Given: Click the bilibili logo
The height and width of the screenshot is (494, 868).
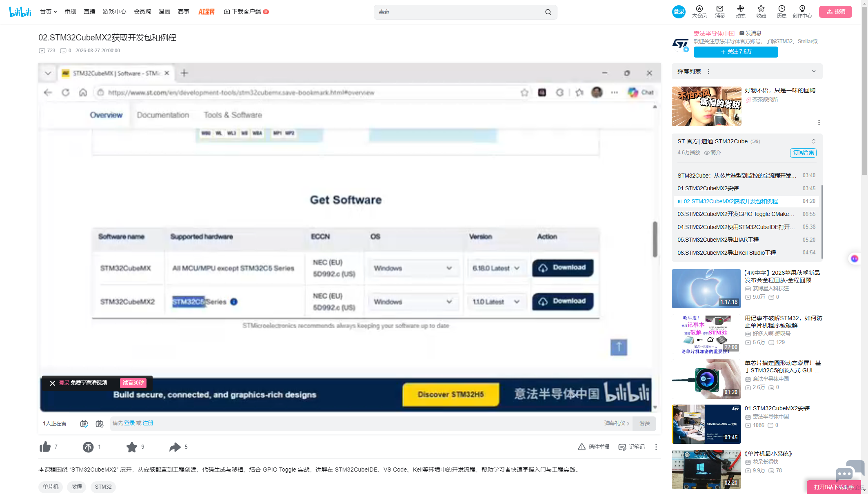Looking at the screenshot, I should [x=20, y=12].
